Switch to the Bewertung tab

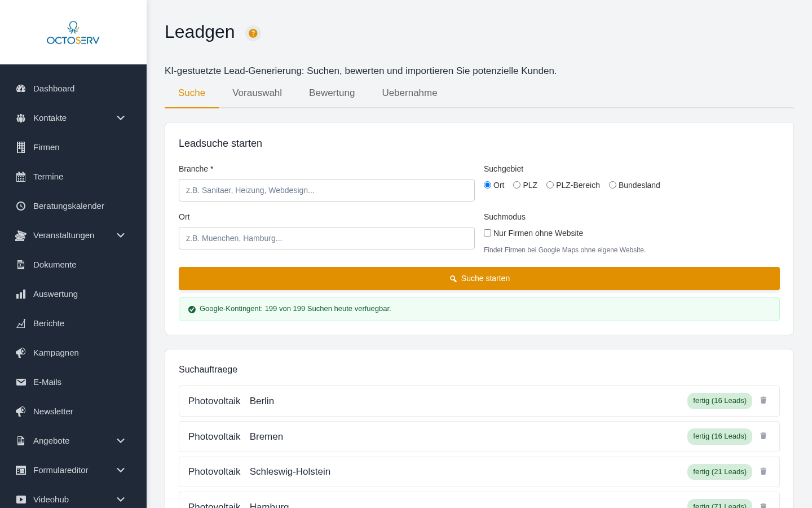pyautogui.click(x=332, y=93)
